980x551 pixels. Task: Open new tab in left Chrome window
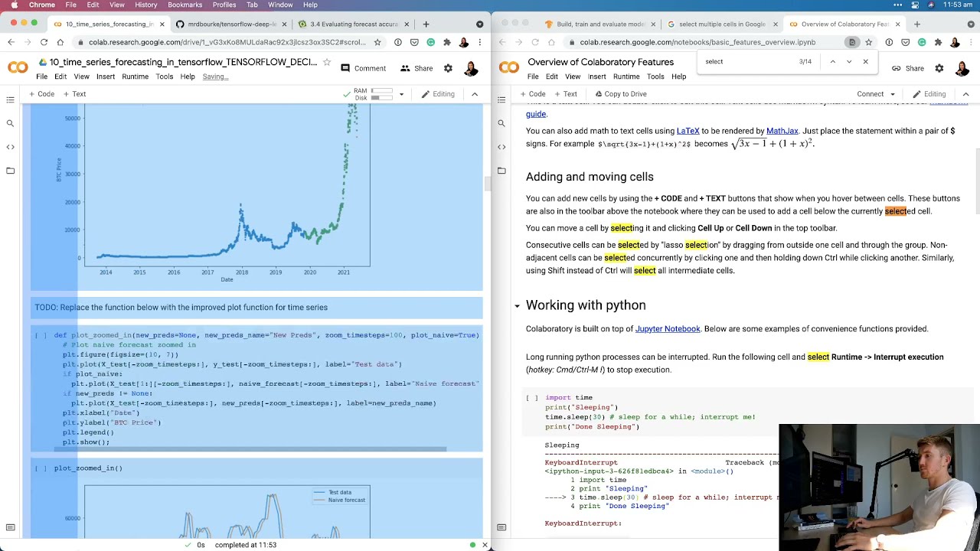[x=427, y=24]
